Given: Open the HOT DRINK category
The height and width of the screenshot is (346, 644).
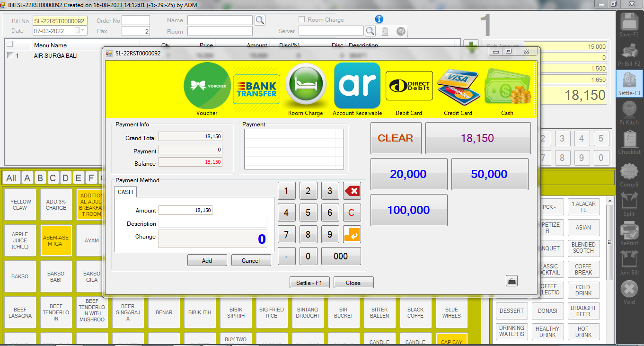Looking at the screenshot, I should point(583,332).
